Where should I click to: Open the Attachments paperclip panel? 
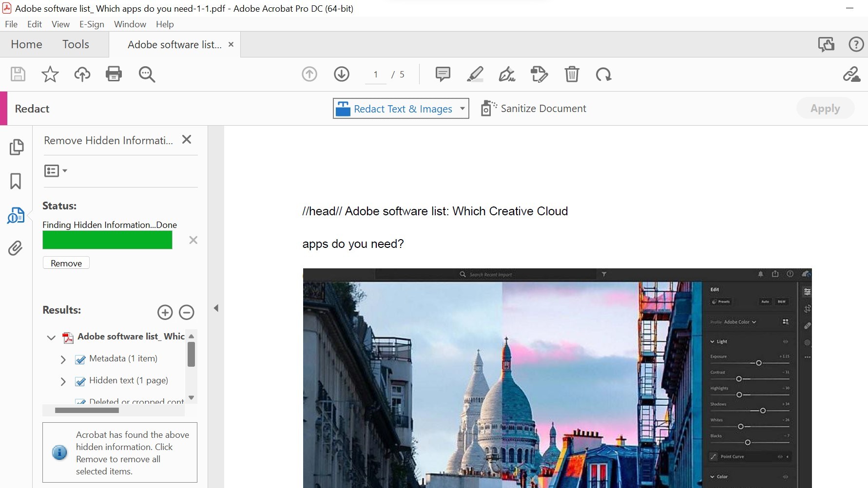pyautogui.click(x=16, y=248)
